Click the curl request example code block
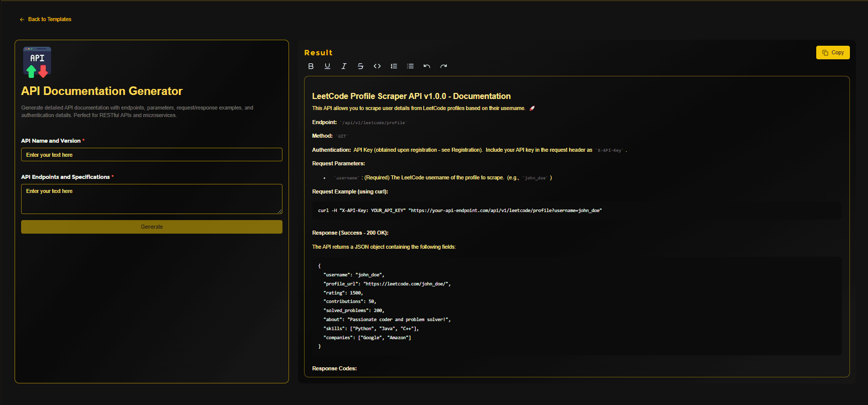The image size is (868, 405). click(x=576, y=211)
